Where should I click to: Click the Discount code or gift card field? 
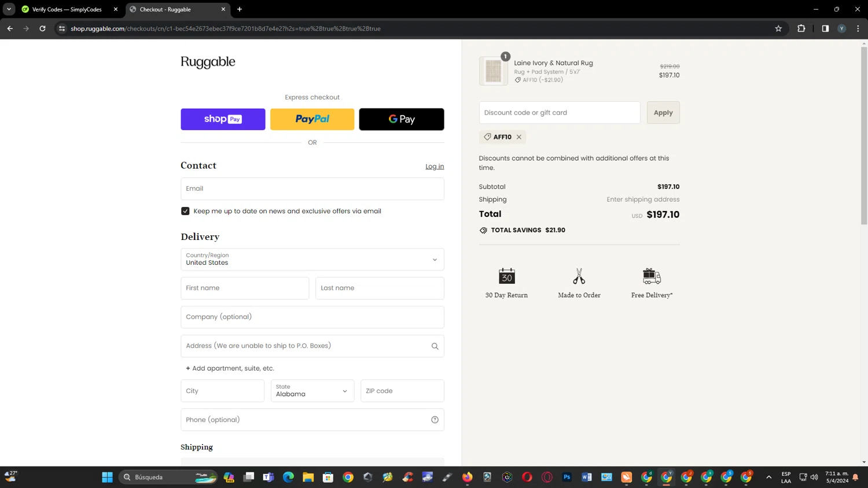click(560, 113)
